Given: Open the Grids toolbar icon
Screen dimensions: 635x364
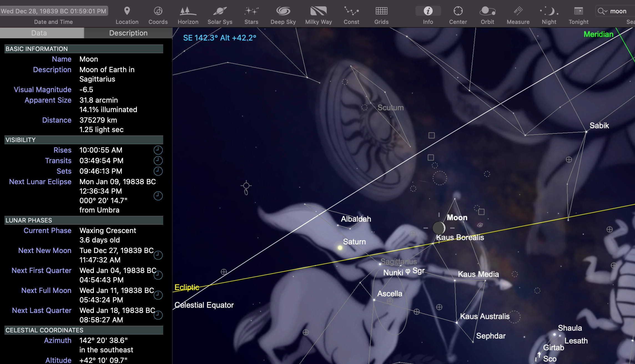Looking at the screenshot, I should click(381, 11).
